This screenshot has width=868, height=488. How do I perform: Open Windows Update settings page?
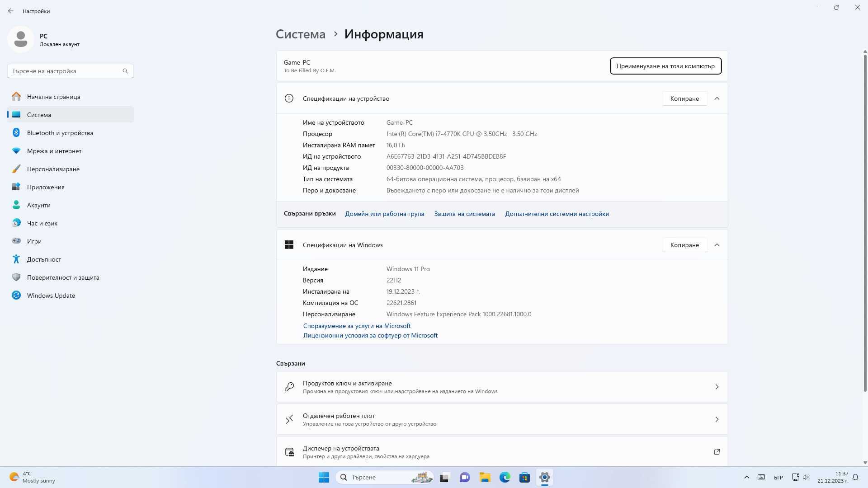coord(71,296)
